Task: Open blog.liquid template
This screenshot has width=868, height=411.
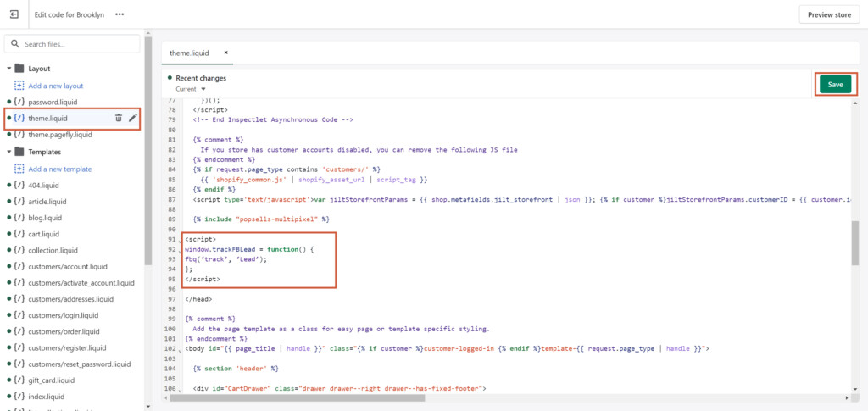Action: point(45,218)
